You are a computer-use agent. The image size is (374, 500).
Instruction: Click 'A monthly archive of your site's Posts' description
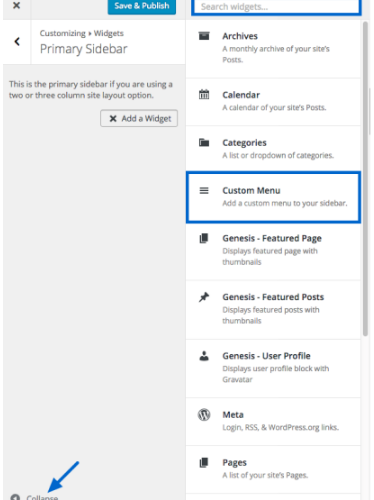pyautogui.click(x=276, y=54)
